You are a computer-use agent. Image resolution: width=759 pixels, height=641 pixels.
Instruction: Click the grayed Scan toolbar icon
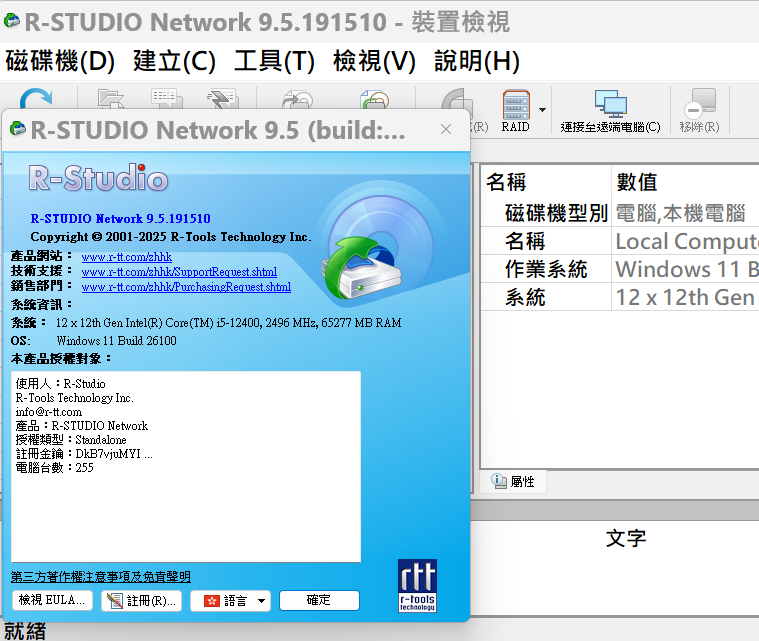pos(167,98)
